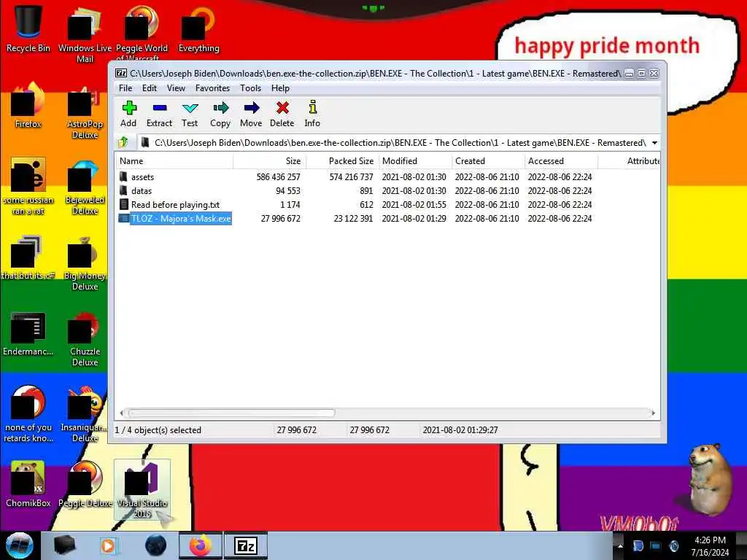Click the Move toolbar button
This screenshot has height=560, width=747.
click(251, 114)
